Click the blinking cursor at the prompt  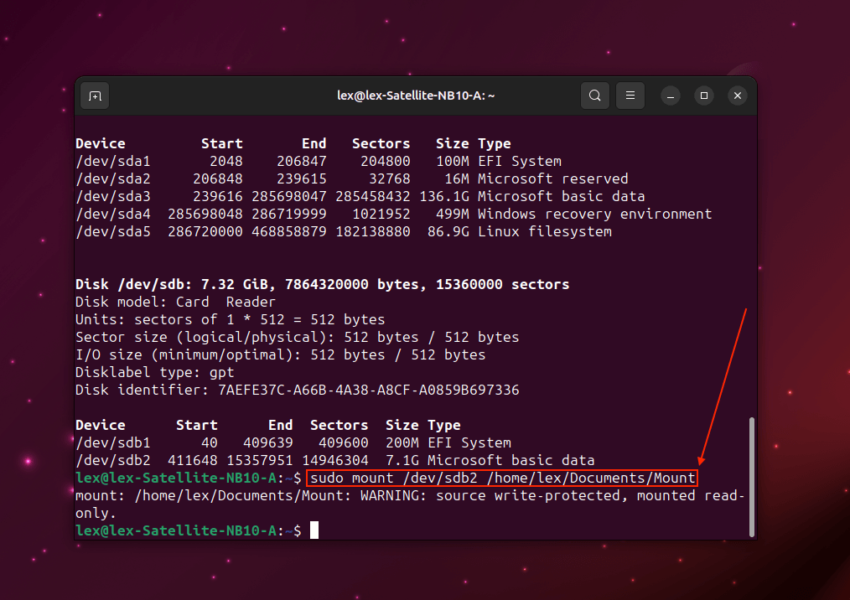click(314, 530)
